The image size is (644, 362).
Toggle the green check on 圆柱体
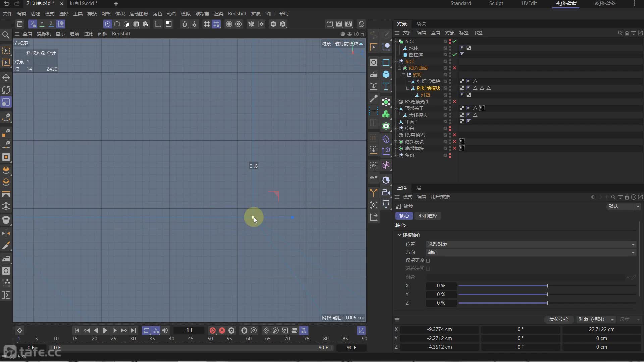coord(454,55)
